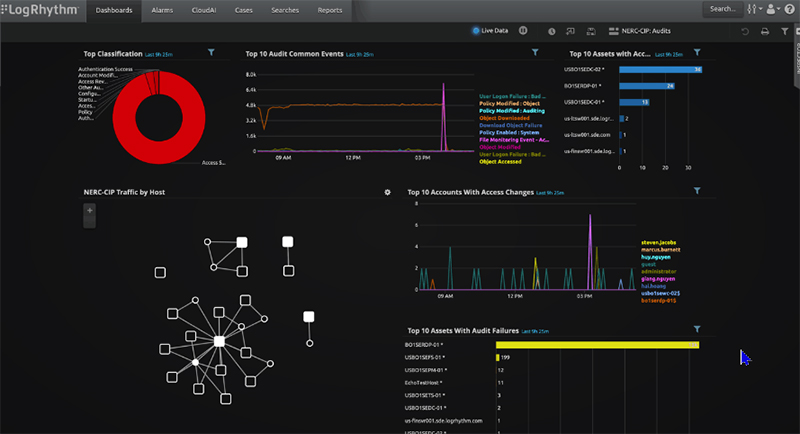Filter Top 10 Audit Common Events widget

(x=535, y=53)
